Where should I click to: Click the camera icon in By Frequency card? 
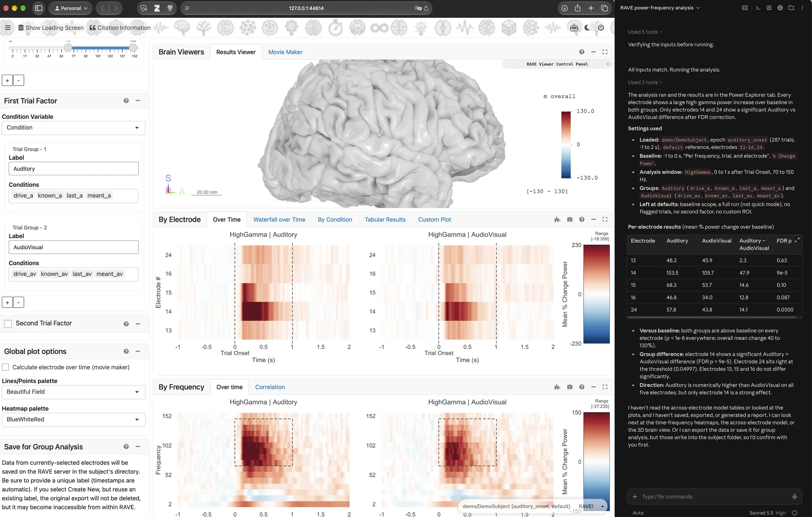pos(570,387)
